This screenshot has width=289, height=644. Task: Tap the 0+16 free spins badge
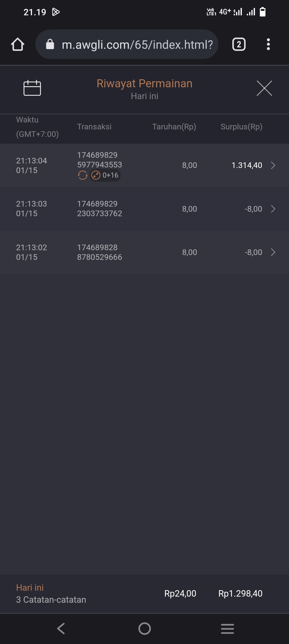pos(105,175)
